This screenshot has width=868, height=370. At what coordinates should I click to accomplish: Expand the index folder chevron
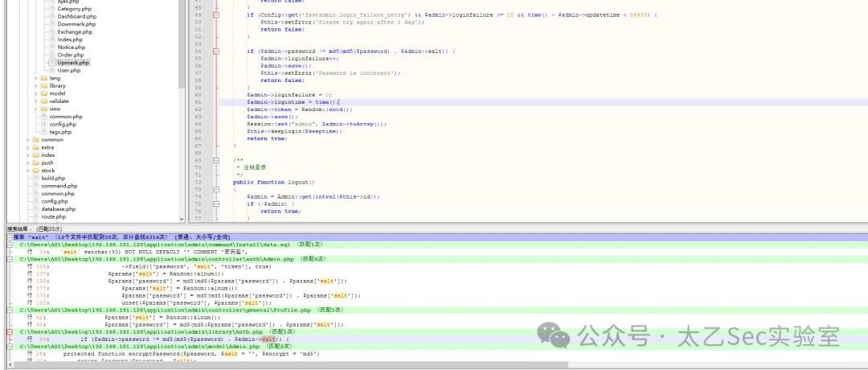(27, 155)
